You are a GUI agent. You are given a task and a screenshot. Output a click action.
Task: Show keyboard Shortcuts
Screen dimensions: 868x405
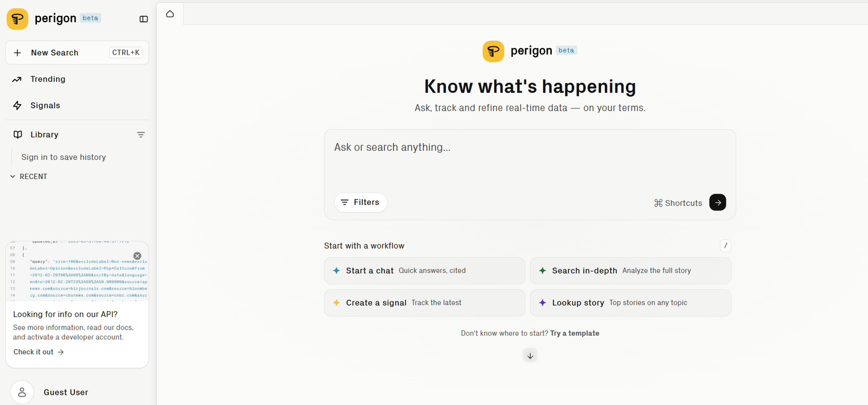point(678,203)
